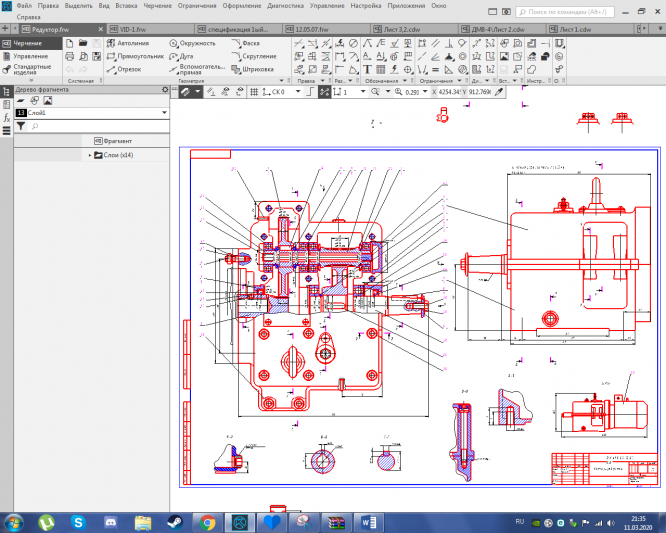Open the Слой1 layer dropdown

pyautogui.click(x=164, y=114)
